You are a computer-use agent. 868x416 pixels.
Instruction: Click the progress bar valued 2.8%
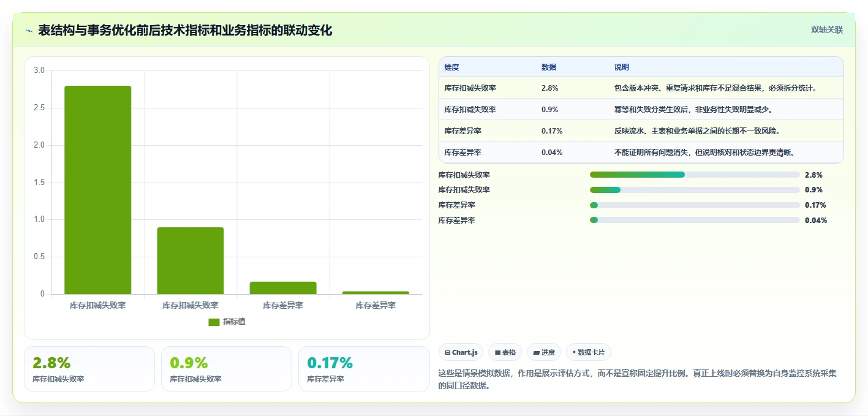pyautogui.click(x=695, y=175)
